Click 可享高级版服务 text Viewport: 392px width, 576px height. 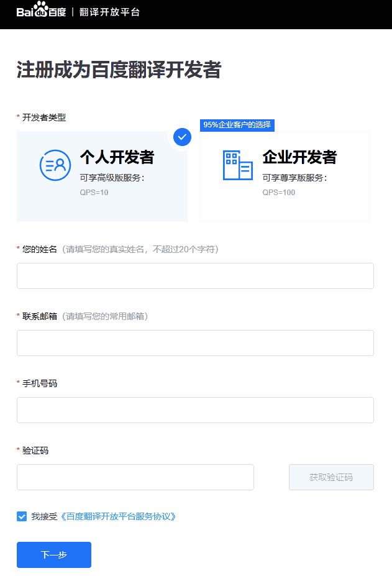pos(112,178)
